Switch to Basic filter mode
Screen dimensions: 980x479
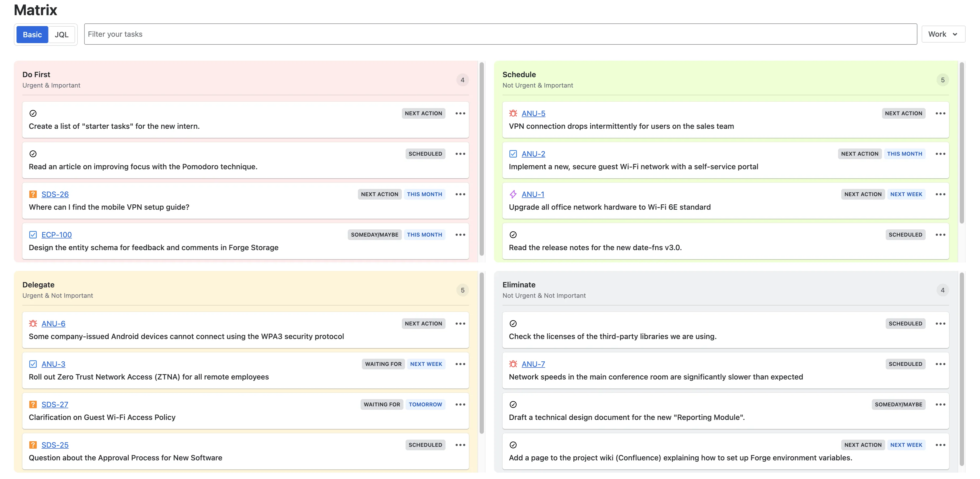pos(32,35)
